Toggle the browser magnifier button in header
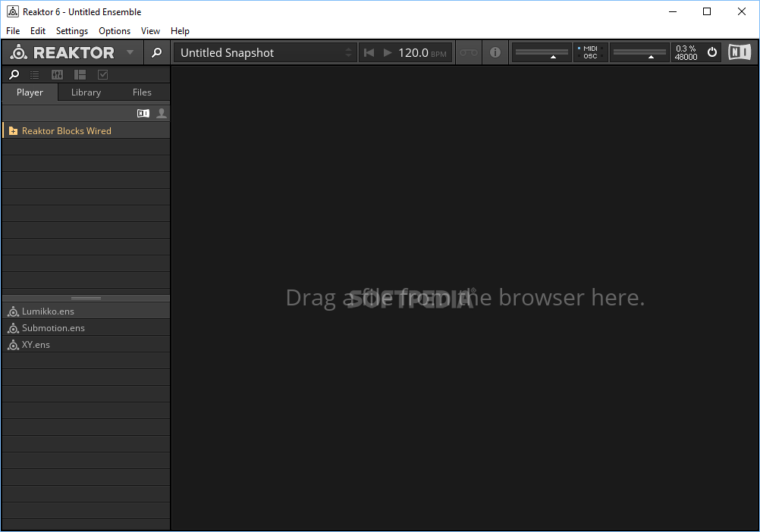760x532 pixels. (x=156, y=52)
